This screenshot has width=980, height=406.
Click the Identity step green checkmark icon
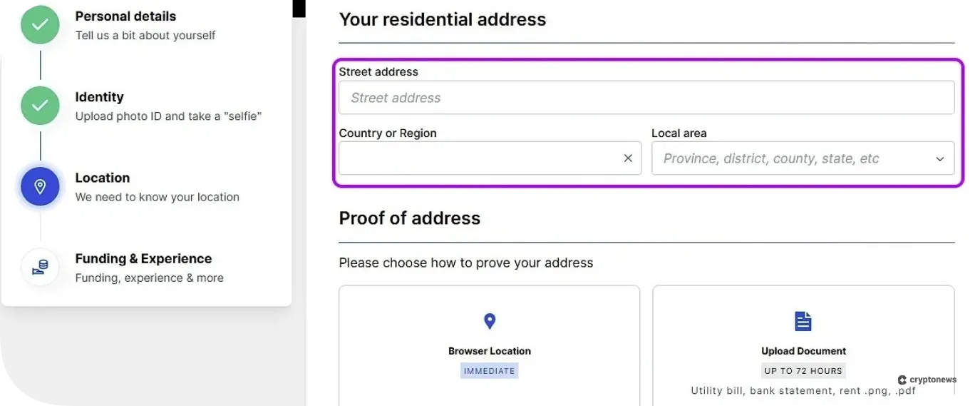tap(40, 106)
